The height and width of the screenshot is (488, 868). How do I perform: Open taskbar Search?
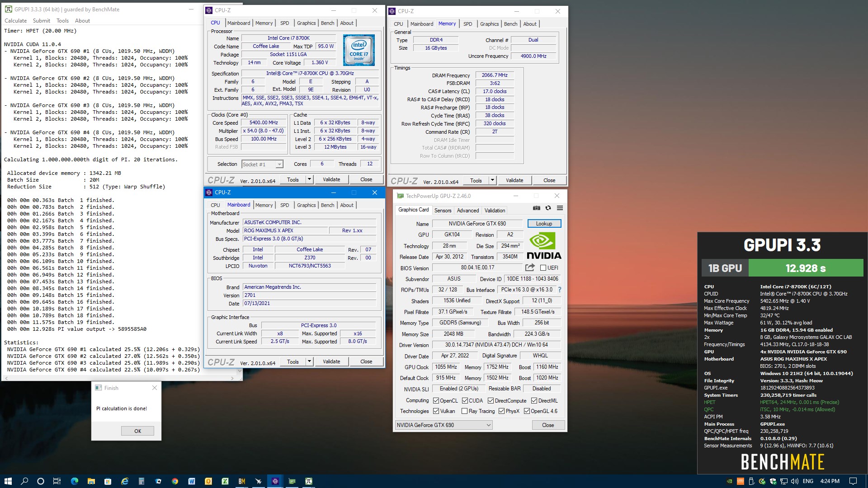pos(24,481)
